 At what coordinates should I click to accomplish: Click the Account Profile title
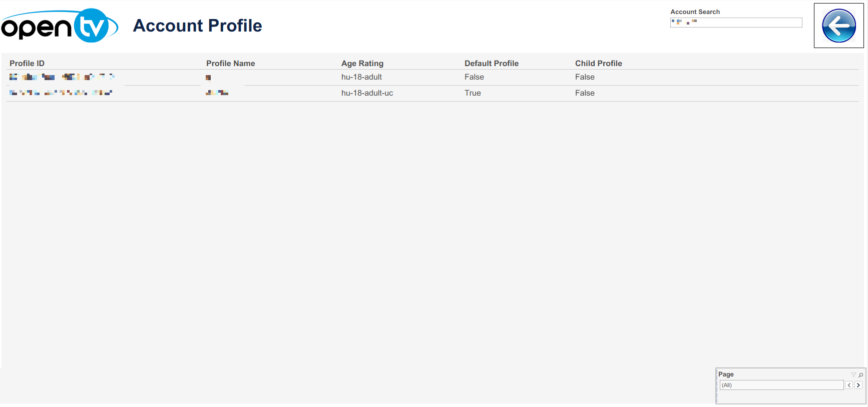click(197, 26)
